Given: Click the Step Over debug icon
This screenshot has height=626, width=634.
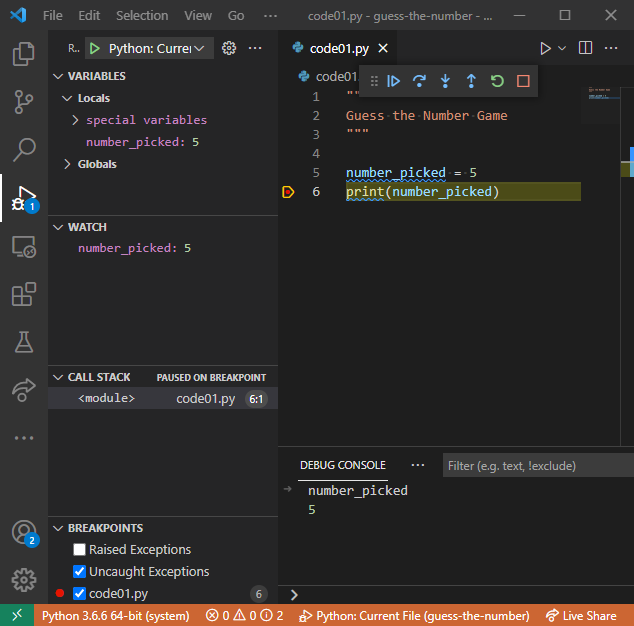Looking at the screenshot, I should (420, 81).
